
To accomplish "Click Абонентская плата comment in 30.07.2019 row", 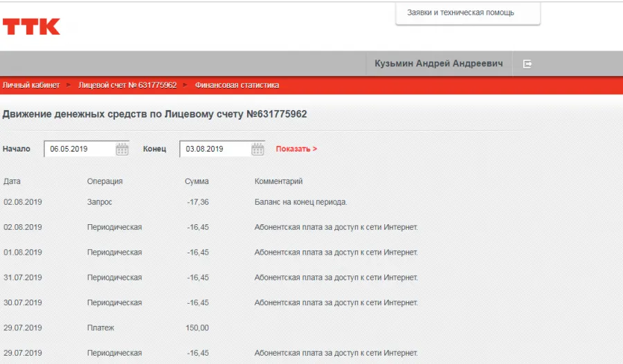I will tap(336, 302).
